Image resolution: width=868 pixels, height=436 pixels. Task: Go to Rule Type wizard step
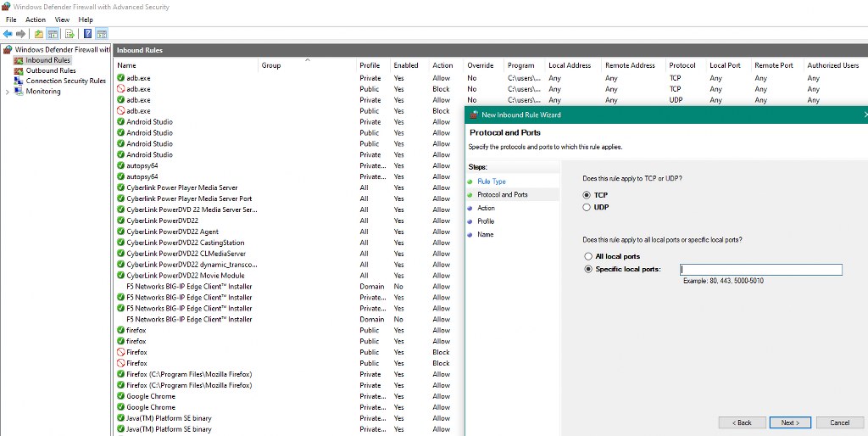tap(492, 182)
